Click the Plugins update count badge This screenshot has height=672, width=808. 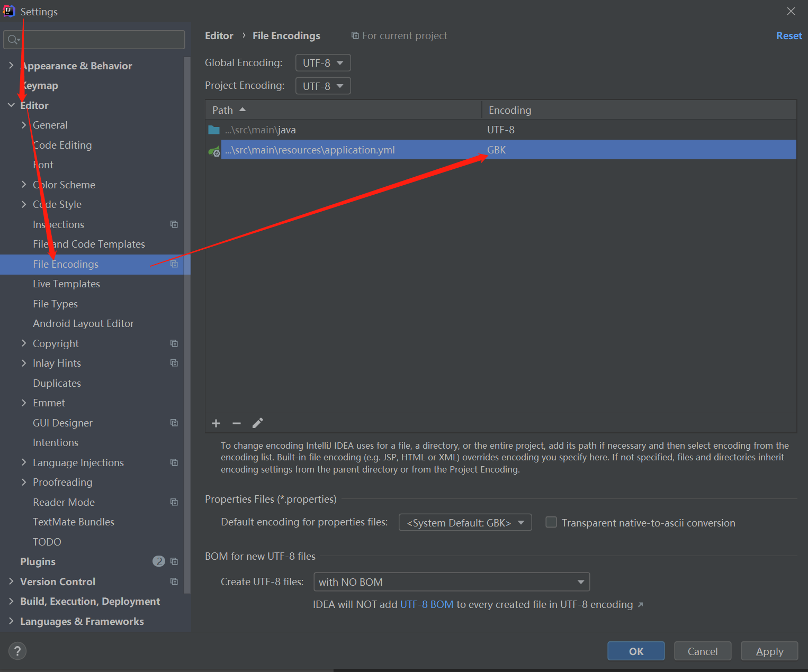tap(159, 561)
